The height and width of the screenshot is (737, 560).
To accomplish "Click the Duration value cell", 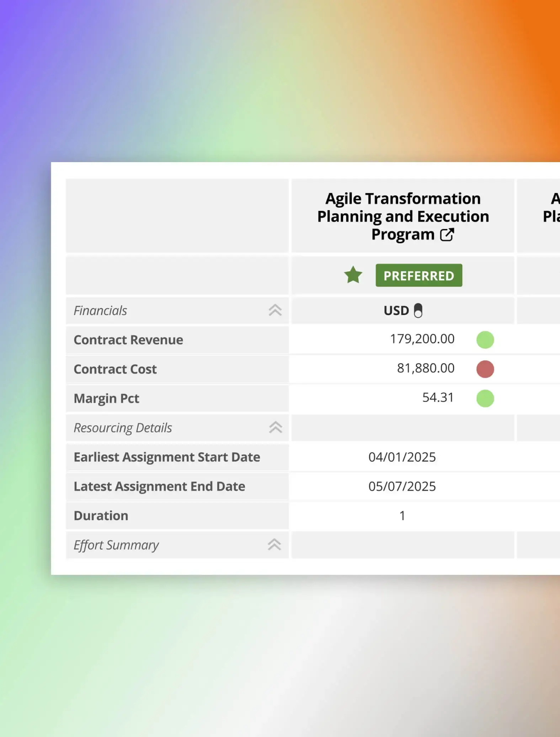I will click(402, 516).
